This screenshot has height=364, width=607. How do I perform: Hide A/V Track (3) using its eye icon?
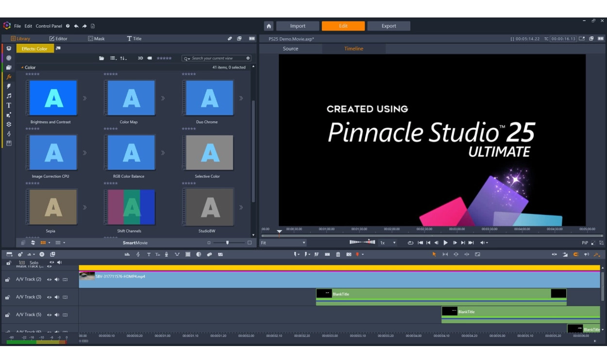point(50,297)
